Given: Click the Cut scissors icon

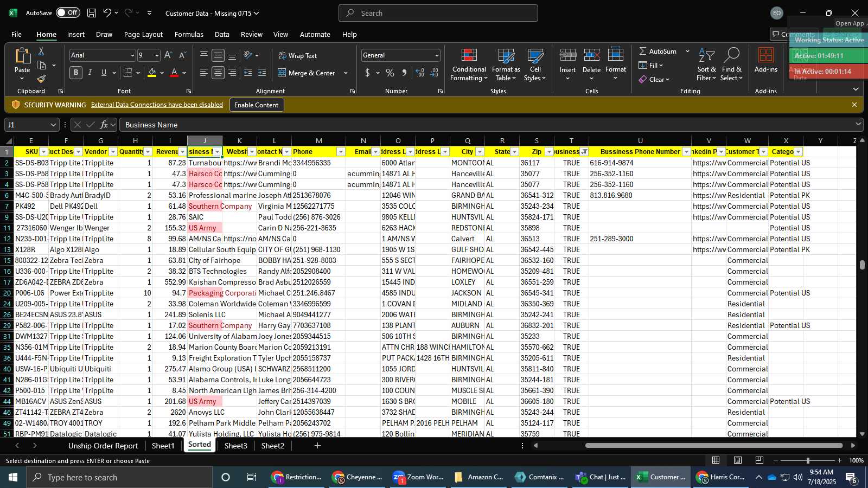Looking at the screenshot, I should 41,51.
